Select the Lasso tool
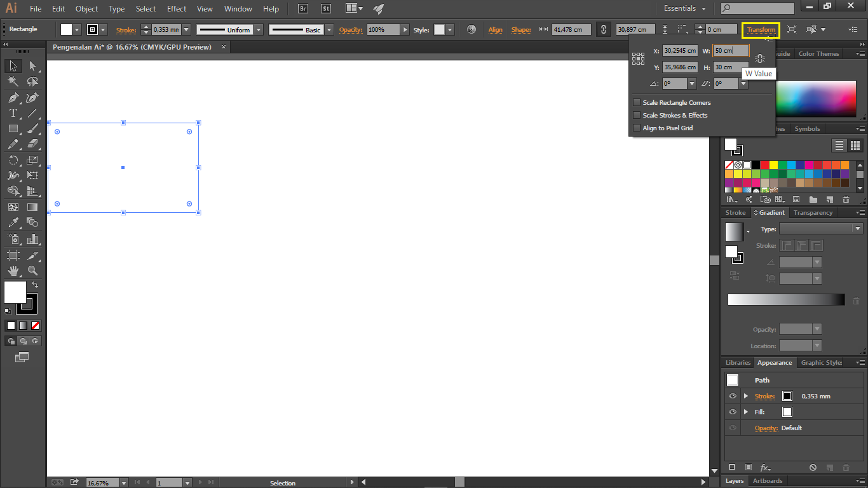Viewport: 868px width, 488px height. point(32,81)
